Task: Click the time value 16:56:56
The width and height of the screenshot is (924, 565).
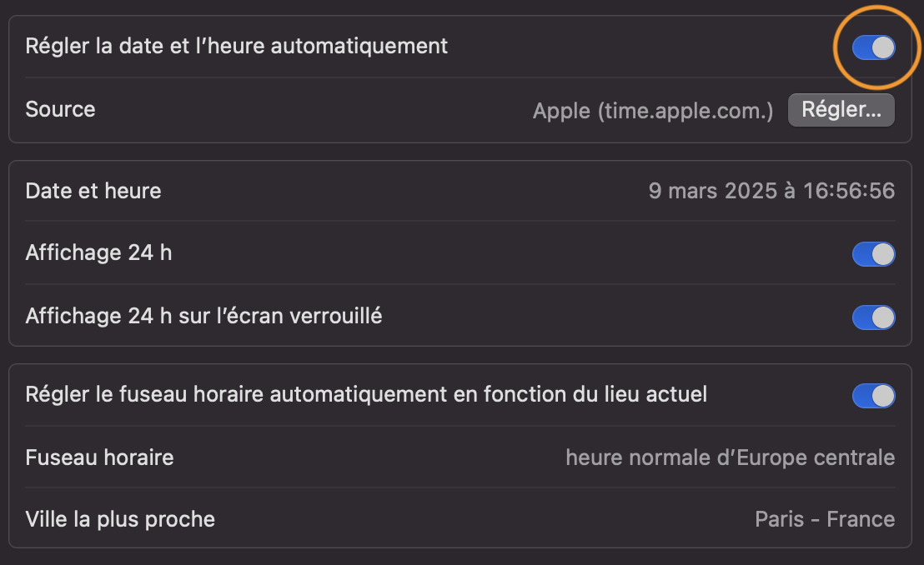Action: [849, 192]
